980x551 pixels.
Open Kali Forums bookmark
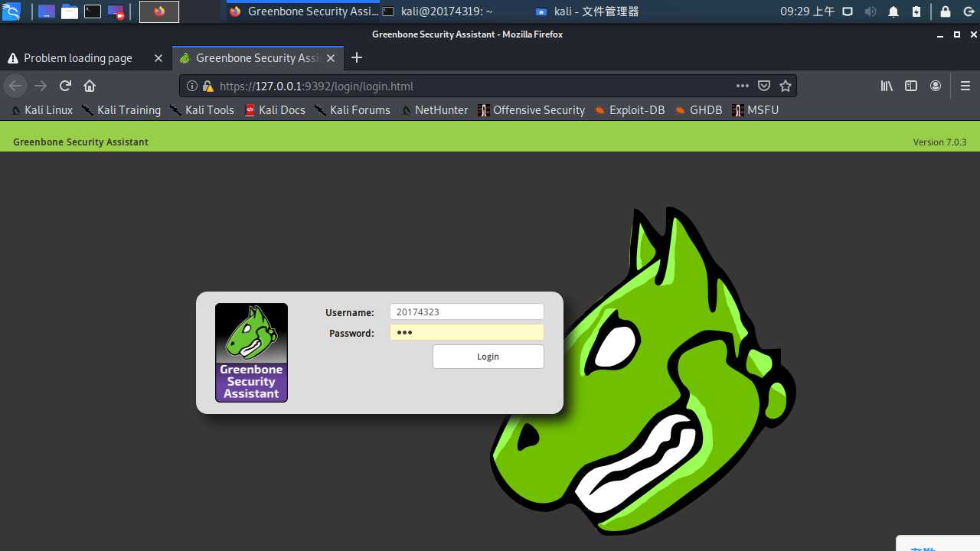pyautogui.click(x=353, y=110)
